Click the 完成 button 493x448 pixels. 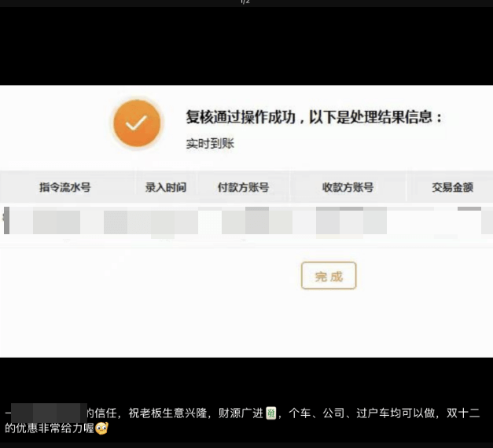[329, 276]
